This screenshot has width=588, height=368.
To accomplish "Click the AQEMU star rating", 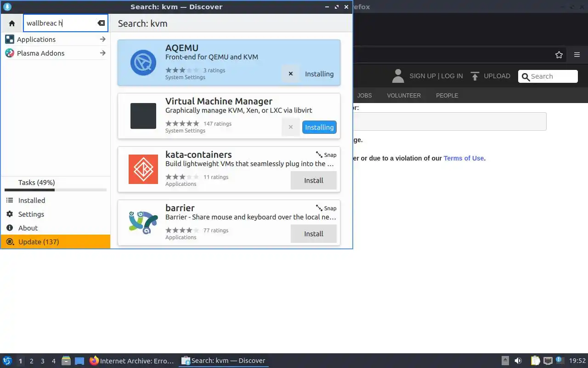I will pyautogui.click(x=182, y=70).
